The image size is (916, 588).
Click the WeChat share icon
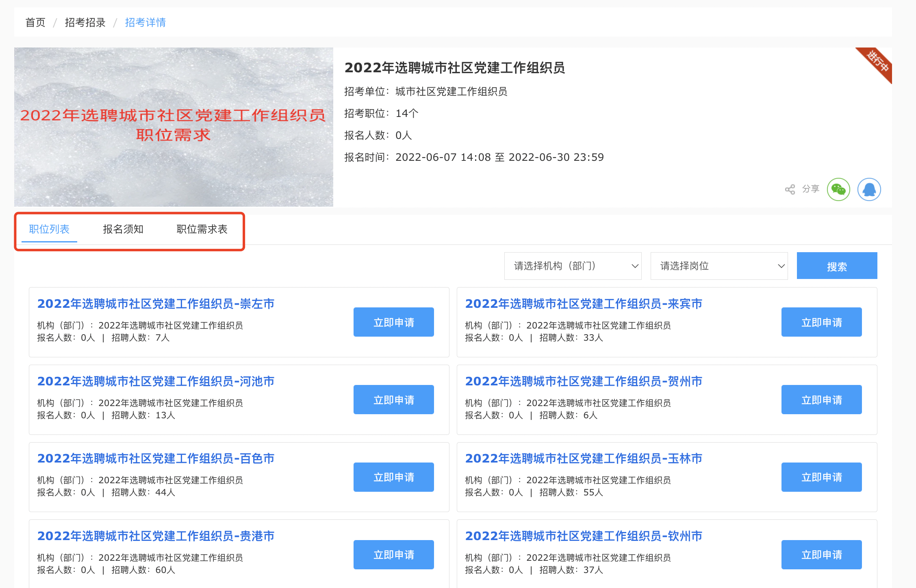click(x=838, y=189)
